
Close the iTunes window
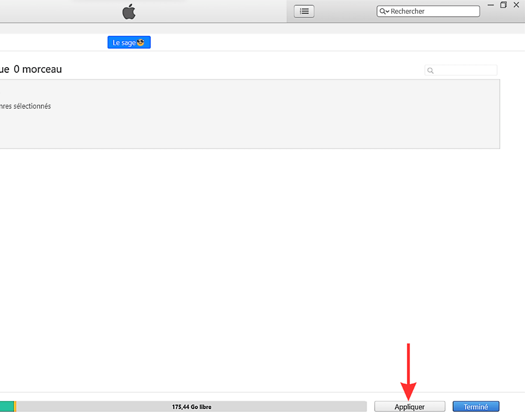pos(516,5)
